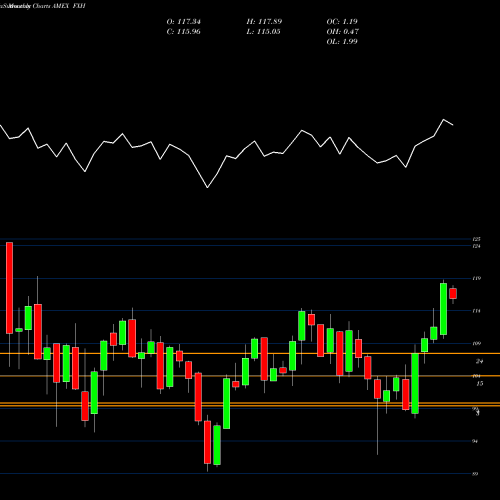
Task: Click the lowest trough of the white indicator line
Action: [x=207, y=188]
